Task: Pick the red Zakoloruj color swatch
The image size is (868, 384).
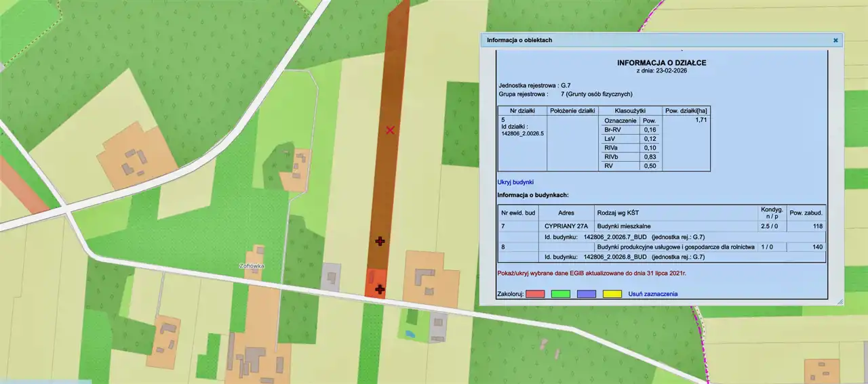Action: click(x=536, y=294)
